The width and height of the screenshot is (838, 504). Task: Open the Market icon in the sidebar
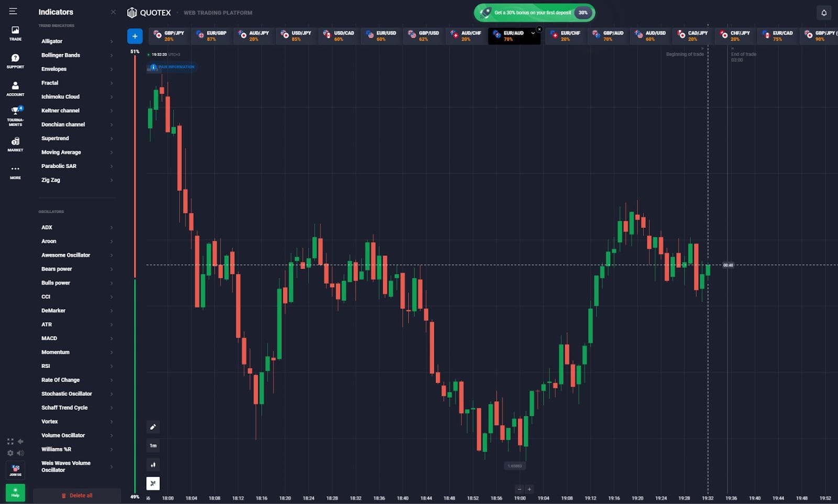pyautogui.click(x=15, y=144)
